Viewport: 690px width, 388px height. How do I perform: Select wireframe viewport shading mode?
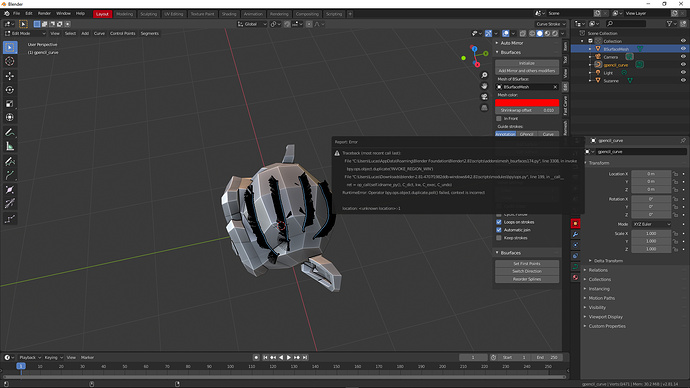532,33
